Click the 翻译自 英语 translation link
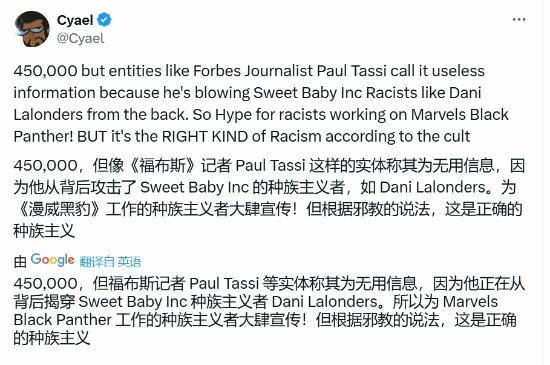This screenshot has width=550, height=365. tap(110, 262)
